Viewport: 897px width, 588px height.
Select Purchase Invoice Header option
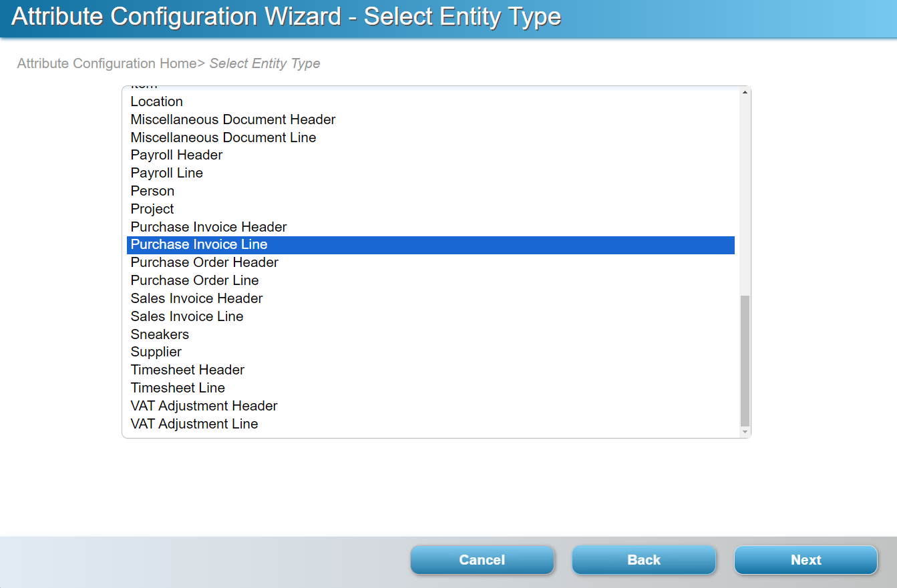tap(208, 227)
